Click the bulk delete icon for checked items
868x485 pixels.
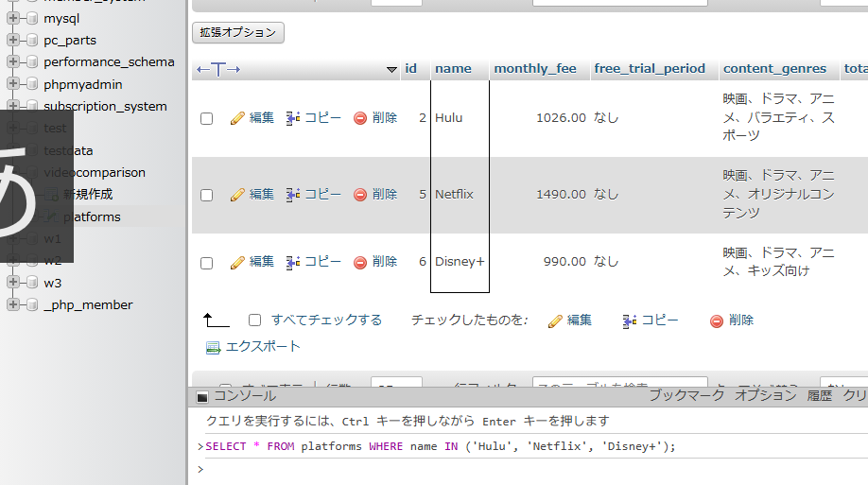coord(717,320)
